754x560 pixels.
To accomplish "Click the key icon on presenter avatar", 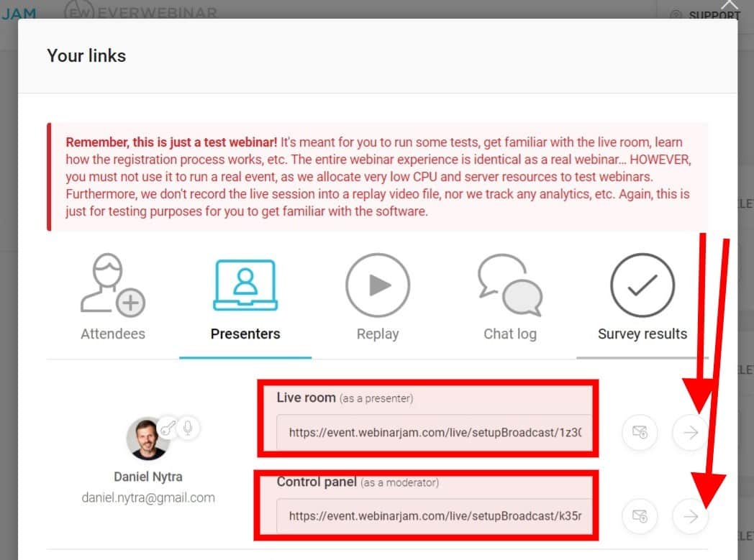I will (168, 427).
